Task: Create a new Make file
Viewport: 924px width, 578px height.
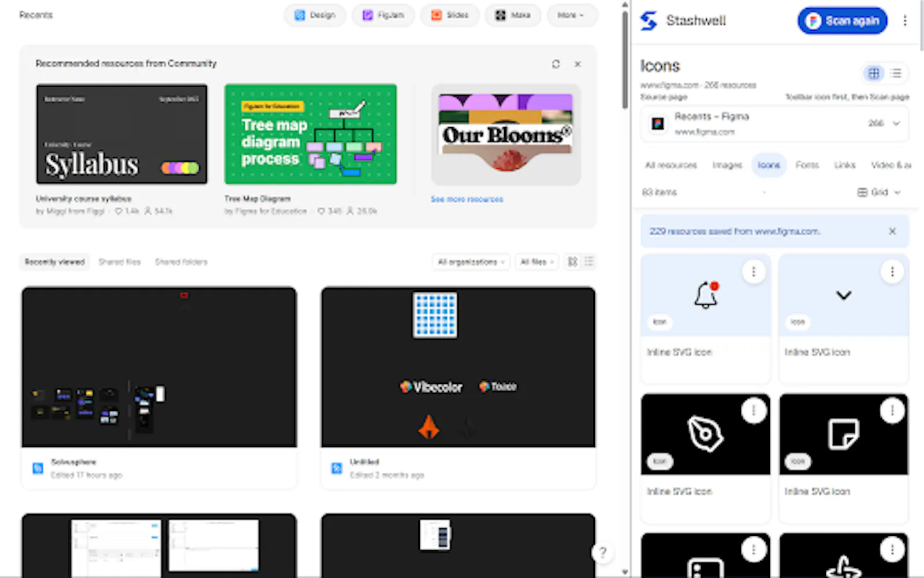Action: 513,15
